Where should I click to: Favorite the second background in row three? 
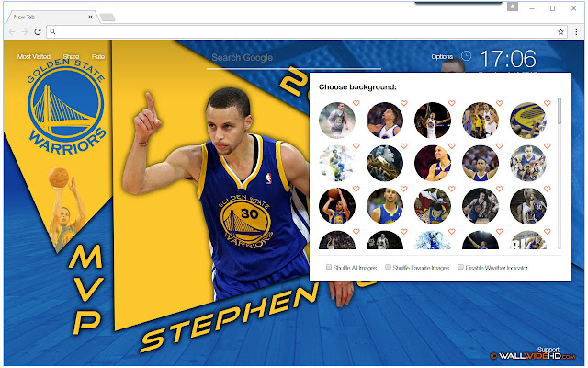[404, 189]
